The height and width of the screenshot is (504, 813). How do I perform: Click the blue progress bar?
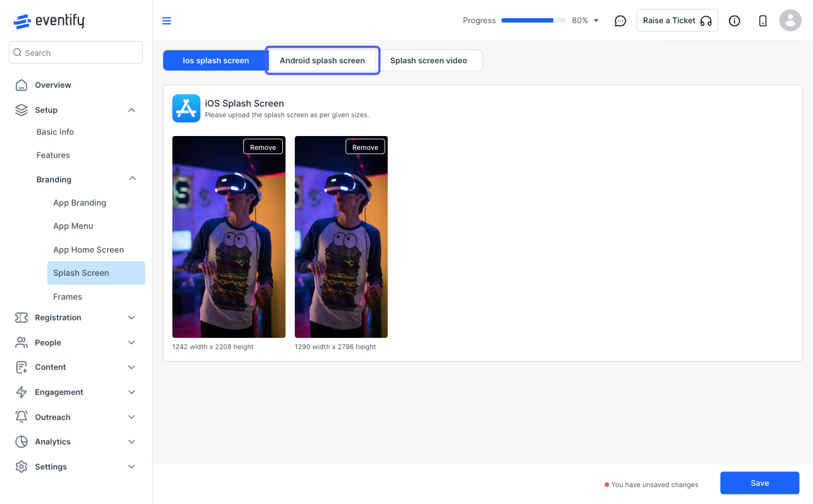tap(533, 21)
